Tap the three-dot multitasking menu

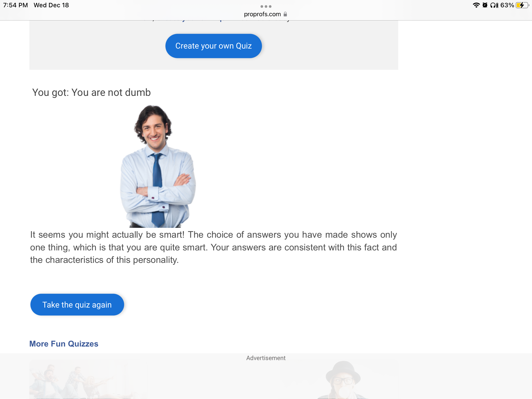(x=266, y=6)
